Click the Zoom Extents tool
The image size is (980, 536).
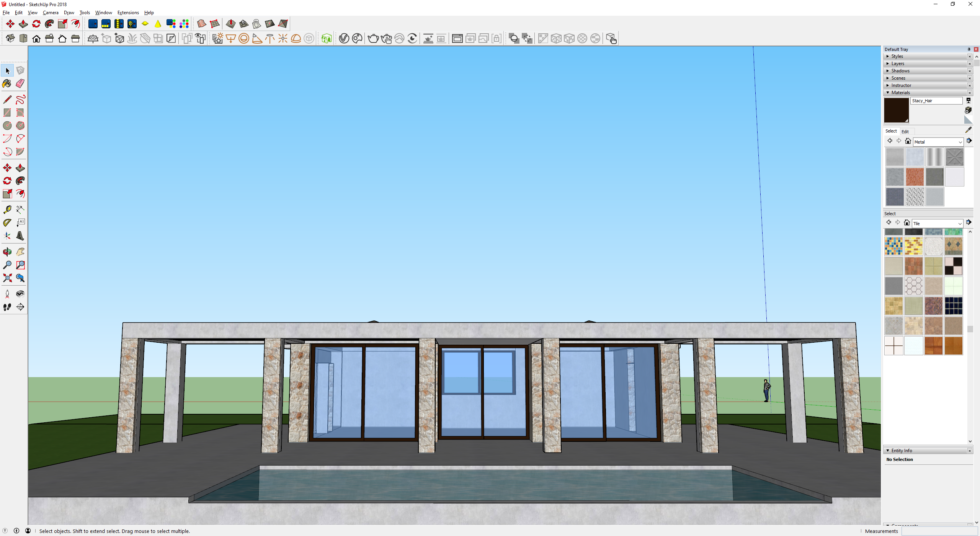(x=7, y=278)
